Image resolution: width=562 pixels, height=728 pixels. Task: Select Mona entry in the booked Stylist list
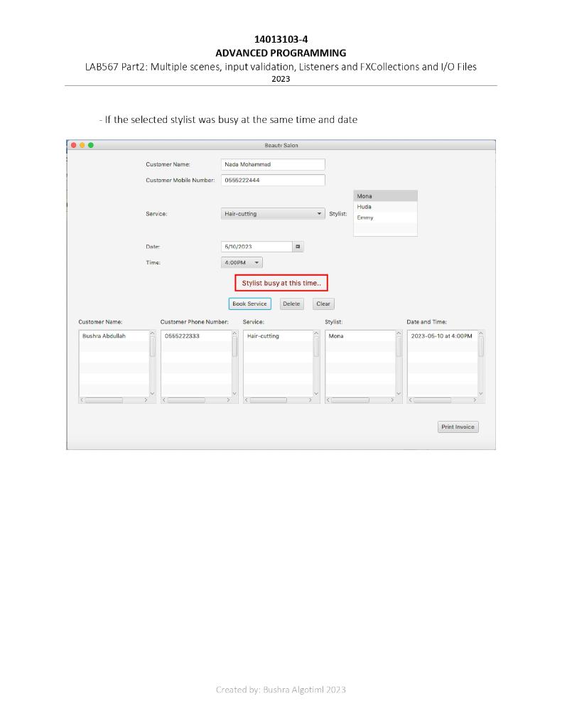tap(360, 336)
